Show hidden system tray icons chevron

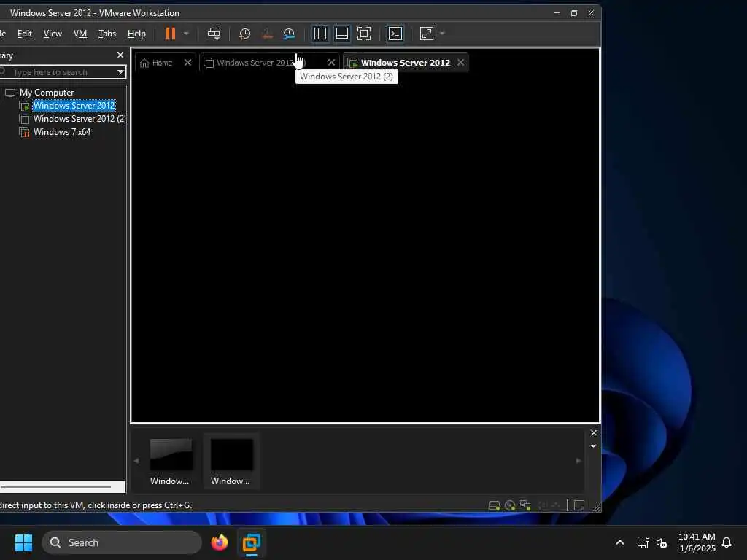[620, 542]
